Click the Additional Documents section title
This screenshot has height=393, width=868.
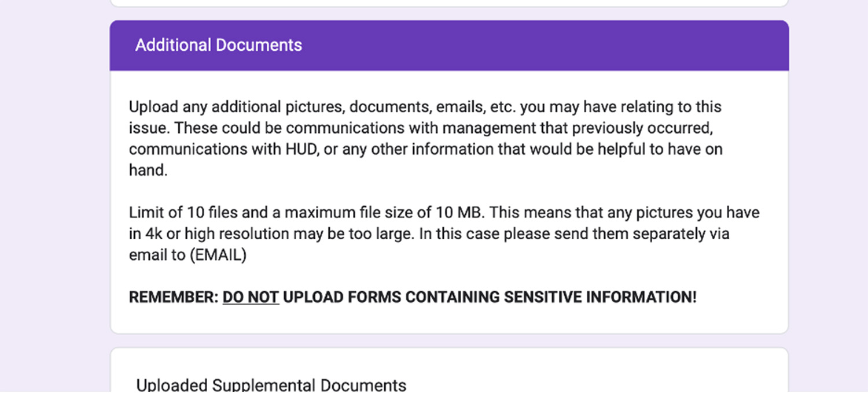218,45
